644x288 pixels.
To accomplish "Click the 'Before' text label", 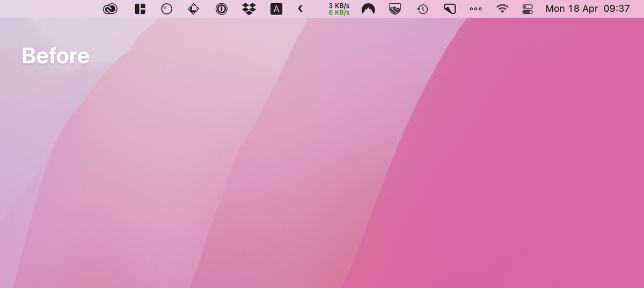I will 55,56.
